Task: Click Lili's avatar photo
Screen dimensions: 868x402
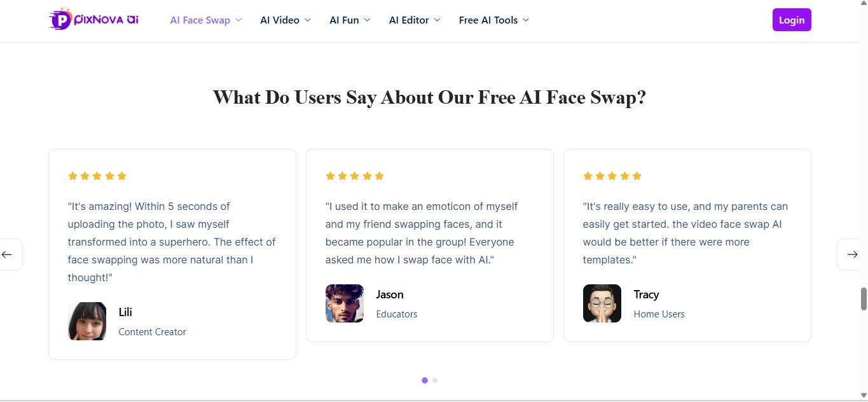Action: [x=87, y=321]
